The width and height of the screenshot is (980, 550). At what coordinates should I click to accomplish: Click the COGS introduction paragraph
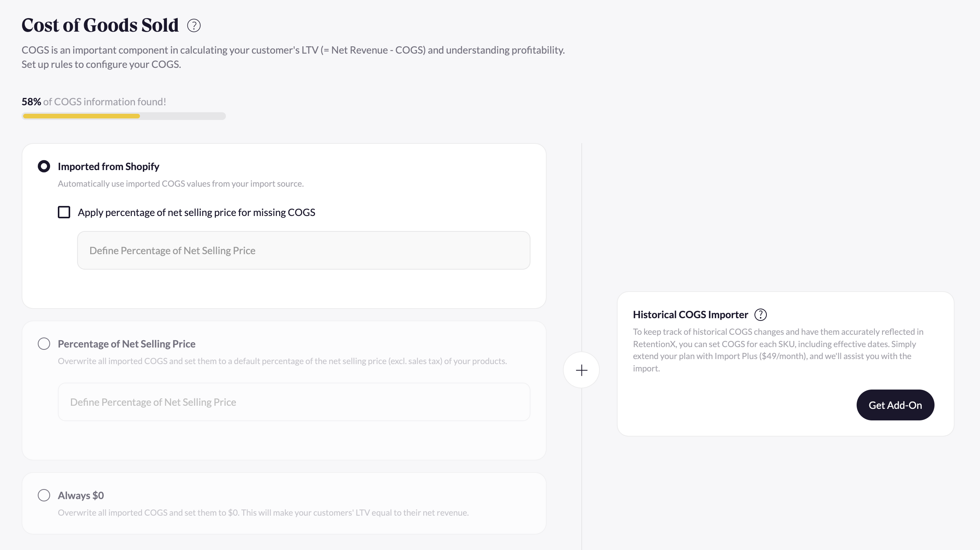click(x=293, y=57)
